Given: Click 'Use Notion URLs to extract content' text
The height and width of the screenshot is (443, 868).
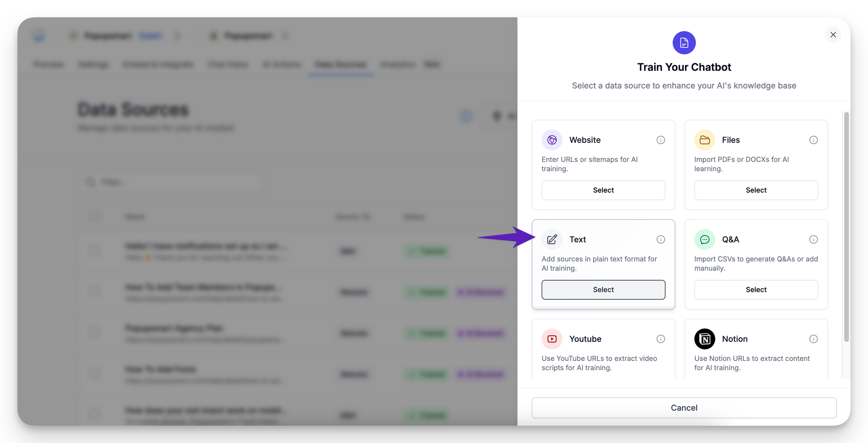Looking at the screenshot, I should [x=752, y=363].
